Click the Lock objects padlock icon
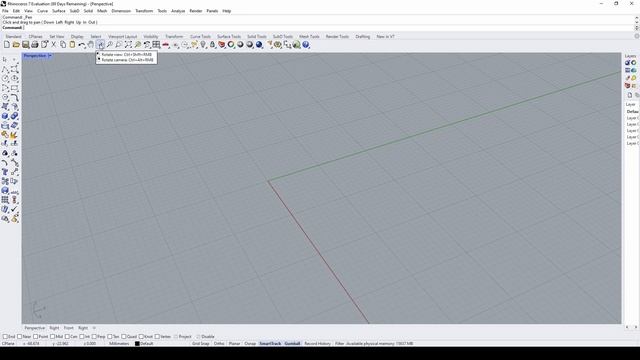 tap(212, 45)
